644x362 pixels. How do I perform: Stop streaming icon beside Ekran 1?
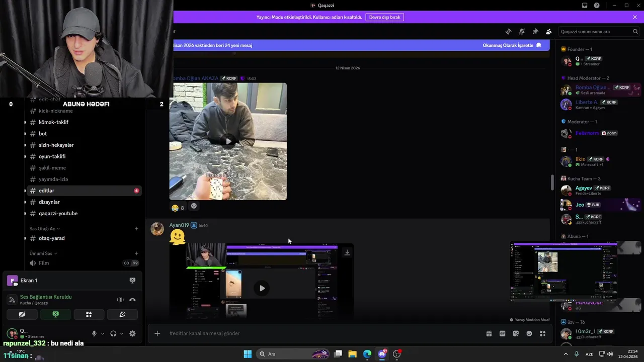132,281
